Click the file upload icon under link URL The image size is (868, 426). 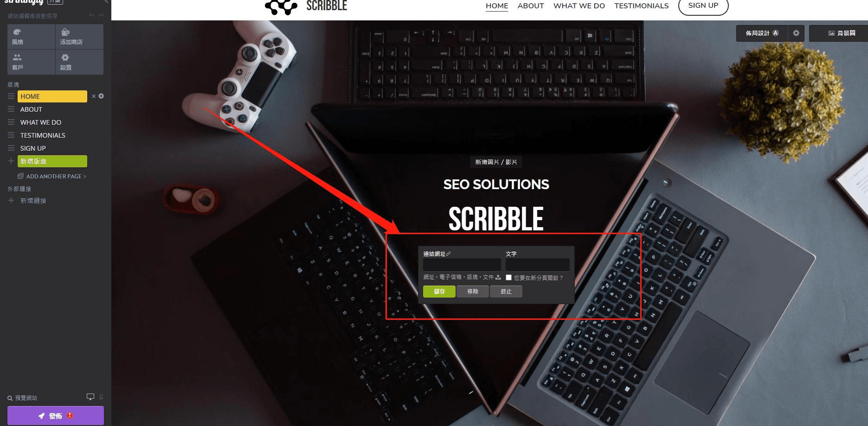tap(498, 277)
